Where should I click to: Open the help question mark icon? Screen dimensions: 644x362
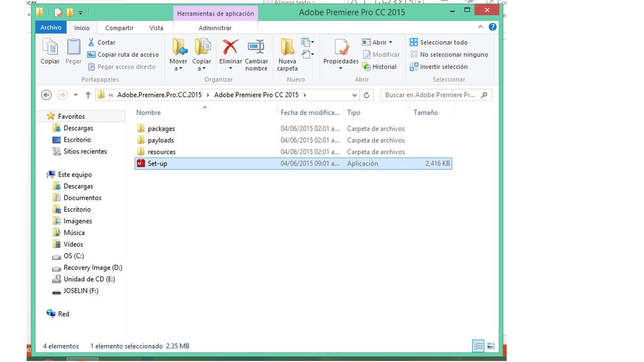click(493, 27)
